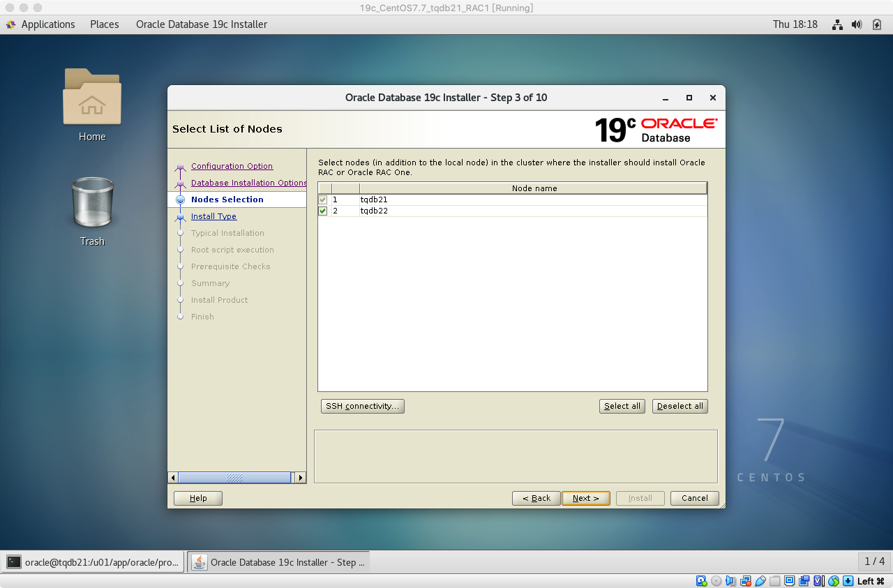Click the 1 / 4 workspace switcher
Screen dimensions: 893x588
point(874,561)
